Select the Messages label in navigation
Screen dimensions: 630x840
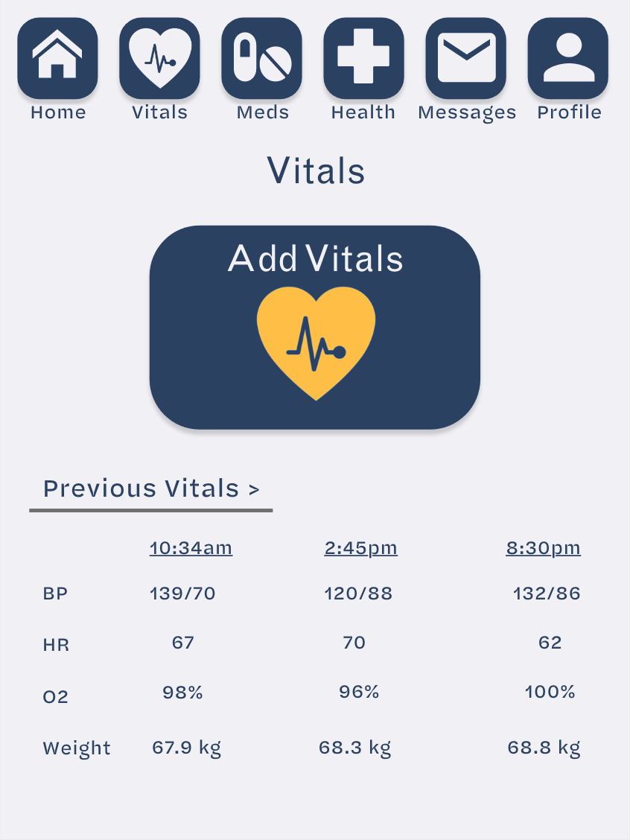(x=467, y=113)
